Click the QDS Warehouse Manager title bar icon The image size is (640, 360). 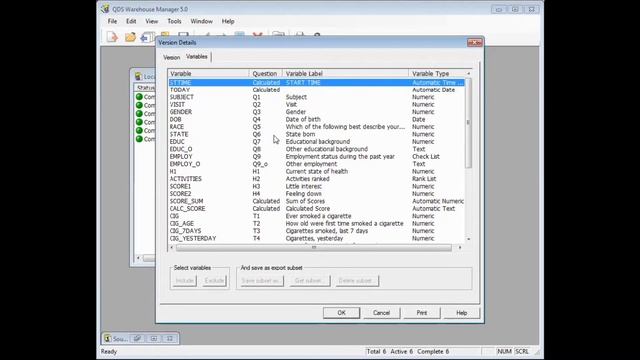tap(105, 9)
